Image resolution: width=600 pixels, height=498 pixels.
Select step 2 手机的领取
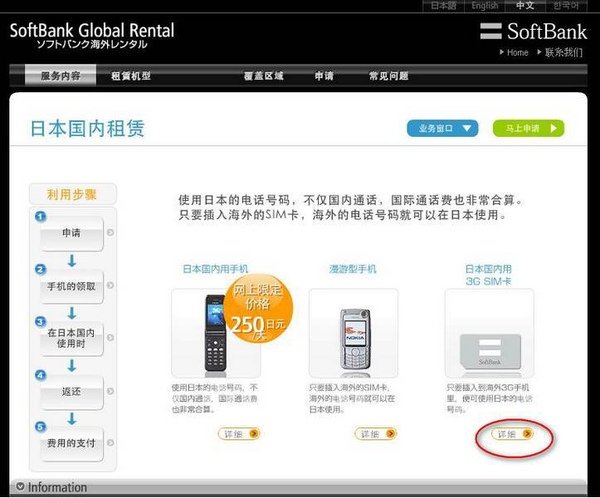72,286
